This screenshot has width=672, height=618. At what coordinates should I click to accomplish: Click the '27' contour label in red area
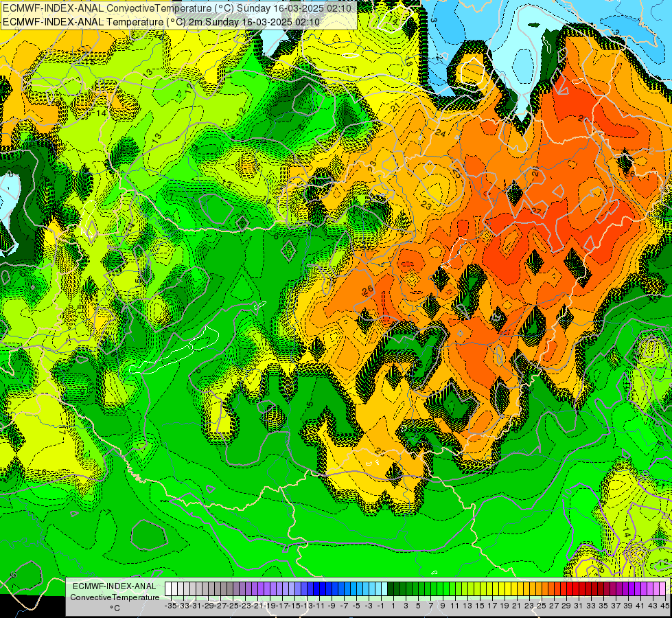(x=536, y=211)
